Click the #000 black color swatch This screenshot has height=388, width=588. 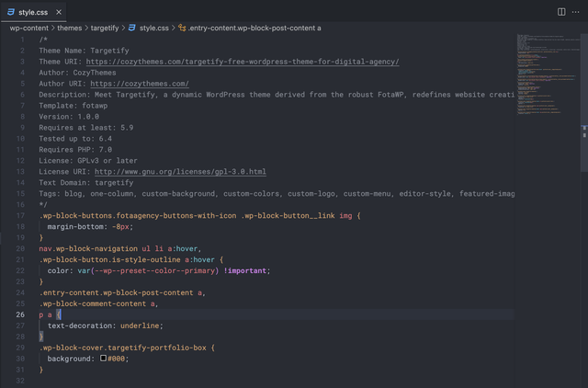[x=103, y=359]
